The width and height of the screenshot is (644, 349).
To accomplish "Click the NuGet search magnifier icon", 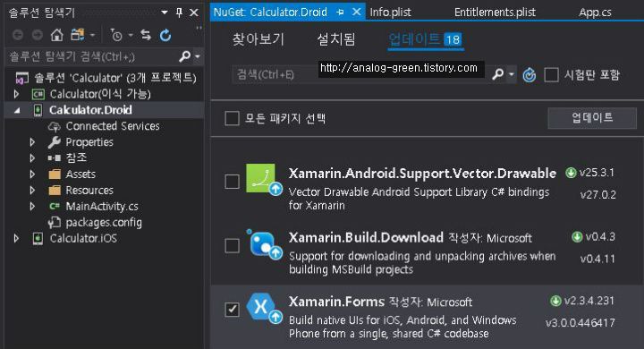I will click(x=498, y=74).
